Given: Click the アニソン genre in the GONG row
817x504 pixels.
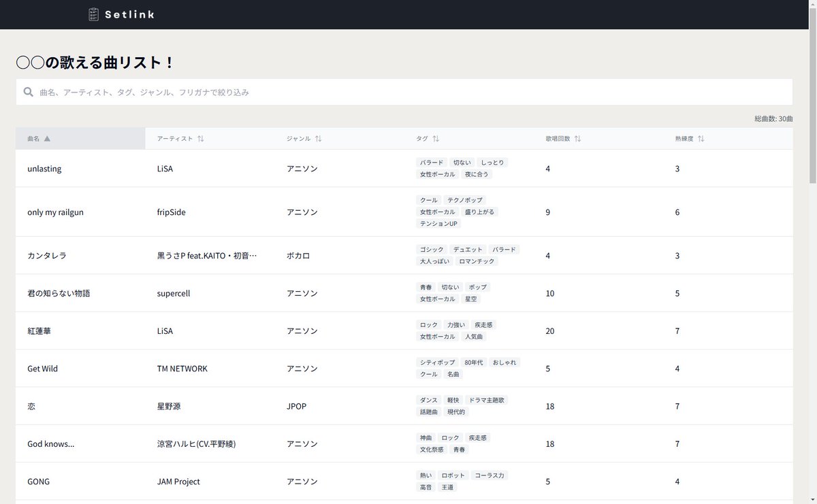Looking at the screenshot, I should (302, 482).
